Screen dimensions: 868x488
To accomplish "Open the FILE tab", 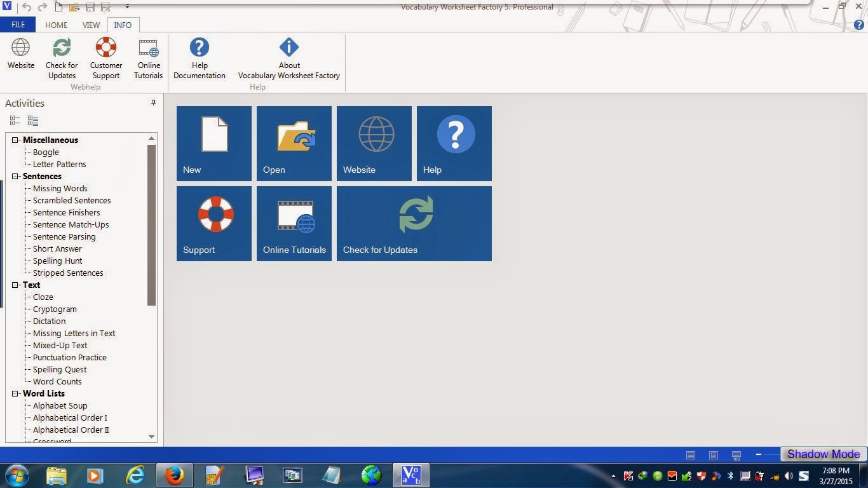I will 18,25.
